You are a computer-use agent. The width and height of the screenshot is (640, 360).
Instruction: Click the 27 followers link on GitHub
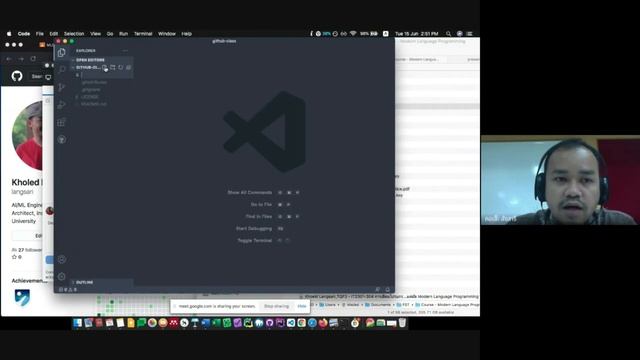point(27,250)
